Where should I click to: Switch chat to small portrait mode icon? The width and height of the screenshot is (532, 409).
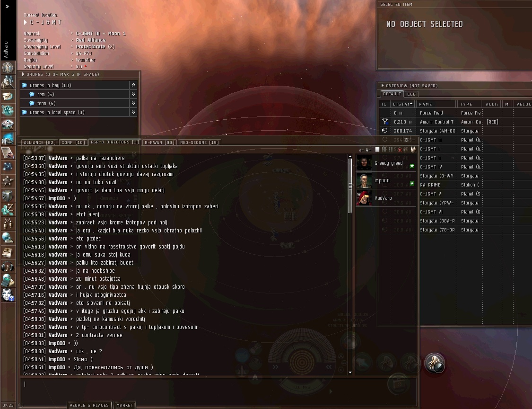point(384,150)
